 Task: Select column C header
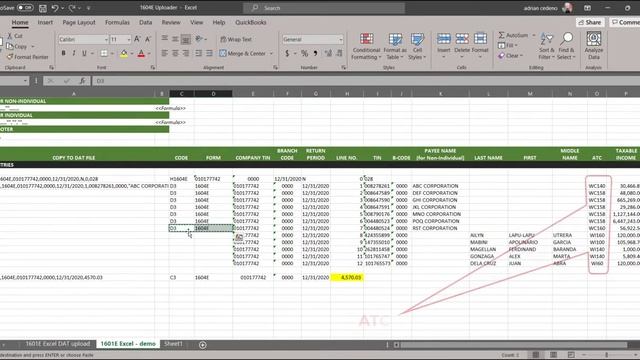point(181,94)
